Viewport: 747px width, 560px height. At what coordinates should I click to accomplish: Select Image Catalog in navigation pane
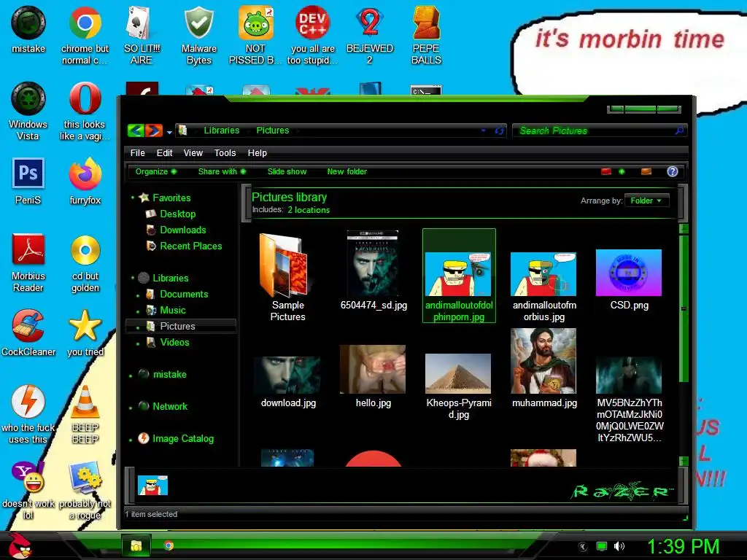click(183, 438)
